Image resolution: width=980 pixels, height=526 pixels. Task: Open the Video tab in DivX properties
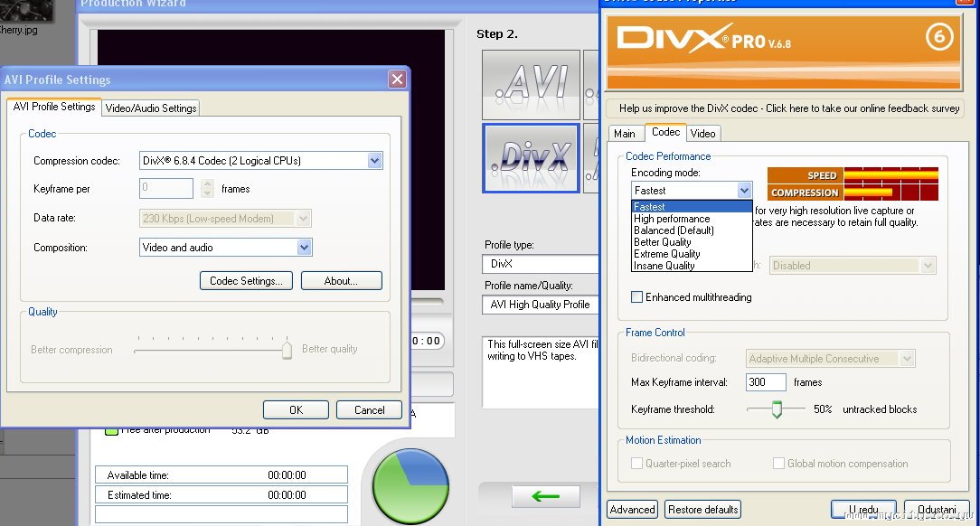[x=703, y=133]
